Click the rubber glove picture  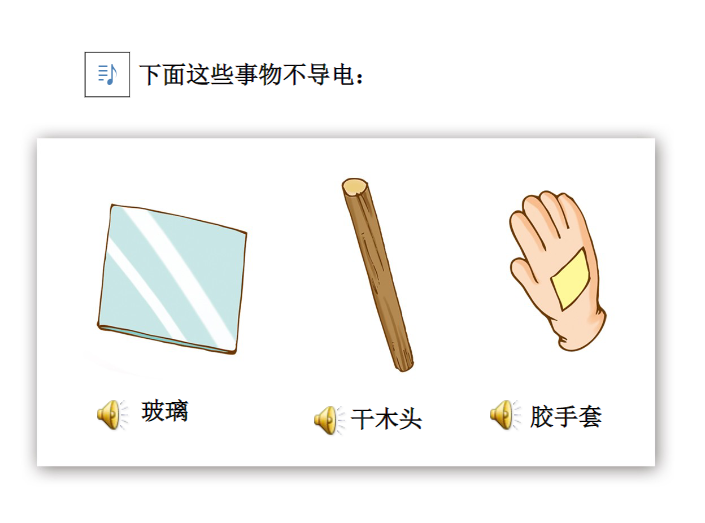coord(558,271)
